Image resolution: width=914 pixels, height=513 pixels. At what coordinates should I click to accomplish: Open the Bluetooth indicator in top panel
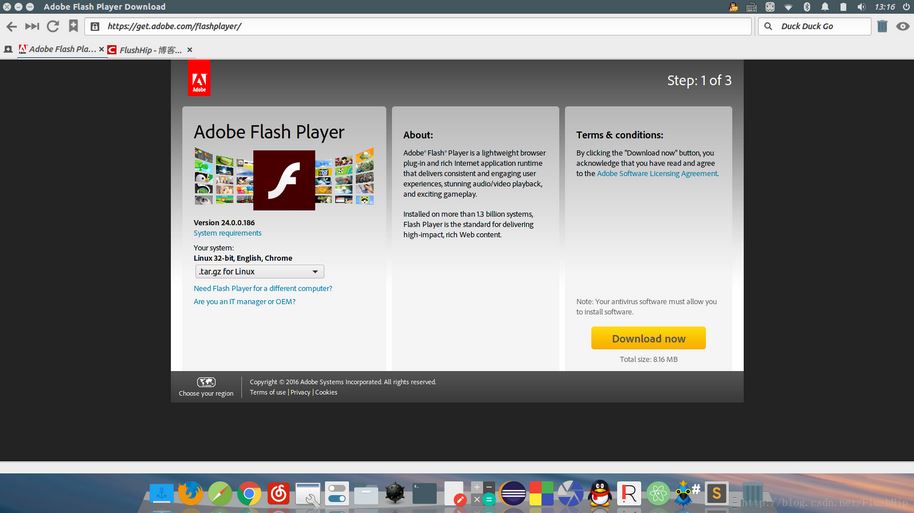coord(807,7)
